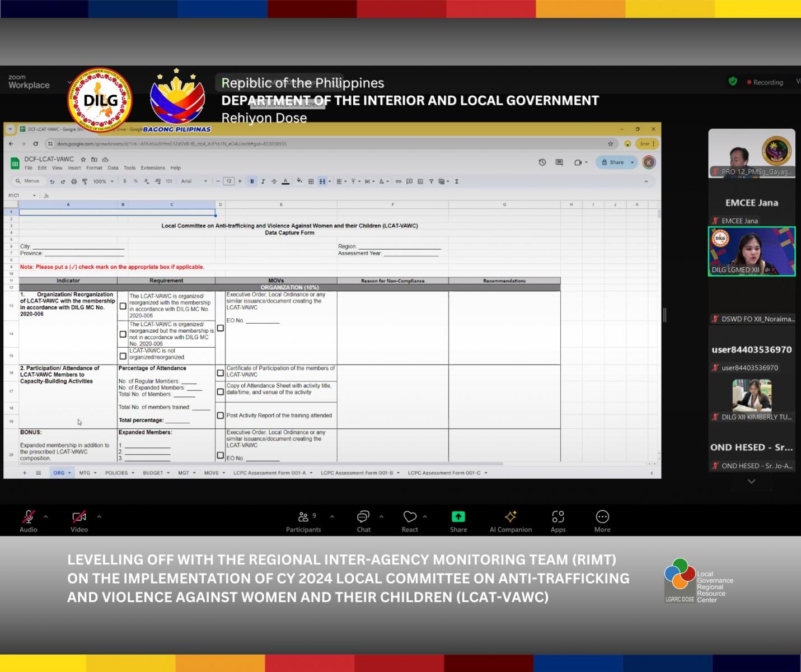Click the green Share screen icon
This screenshot has height=672, width=801.
[x=458, y=516]
